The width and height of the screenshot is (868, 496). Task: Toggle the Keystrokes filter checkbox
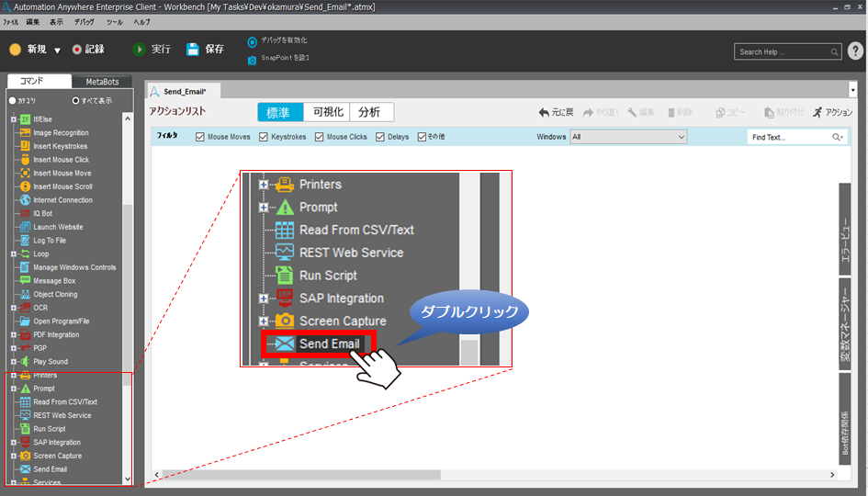tap(264, 137)
